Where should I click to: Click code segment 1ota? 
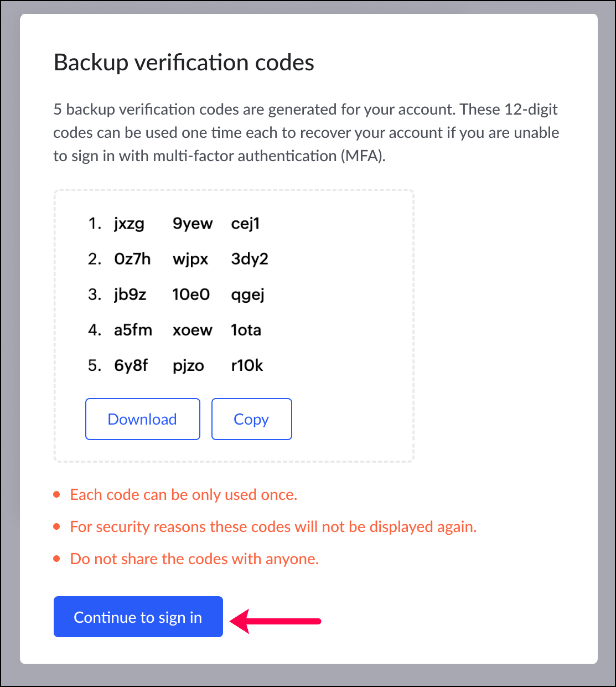click(x=246, y=330)
